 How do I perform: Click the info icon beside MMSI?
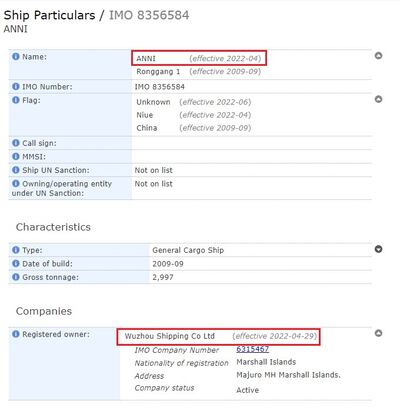click(16, 156)
